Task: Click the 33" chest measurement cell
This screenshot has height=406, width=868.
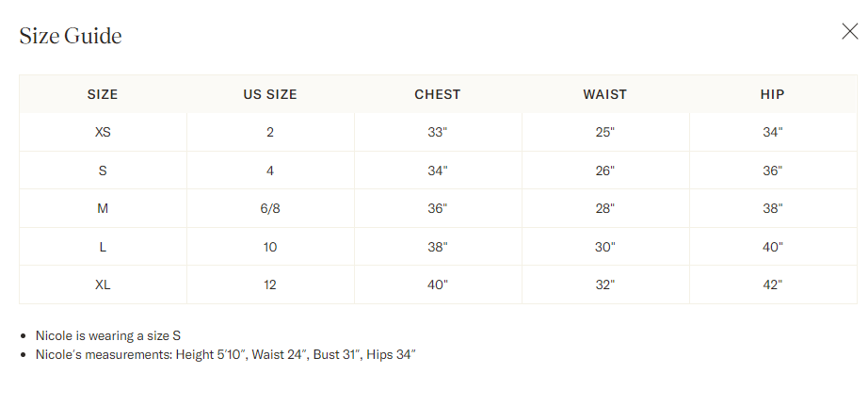Action: [438, 133]
